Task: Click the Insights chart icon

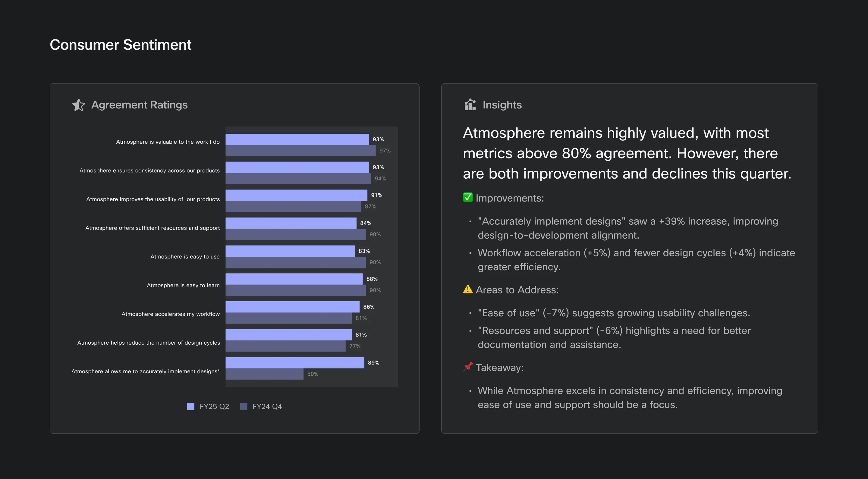Action: [470, 105]
